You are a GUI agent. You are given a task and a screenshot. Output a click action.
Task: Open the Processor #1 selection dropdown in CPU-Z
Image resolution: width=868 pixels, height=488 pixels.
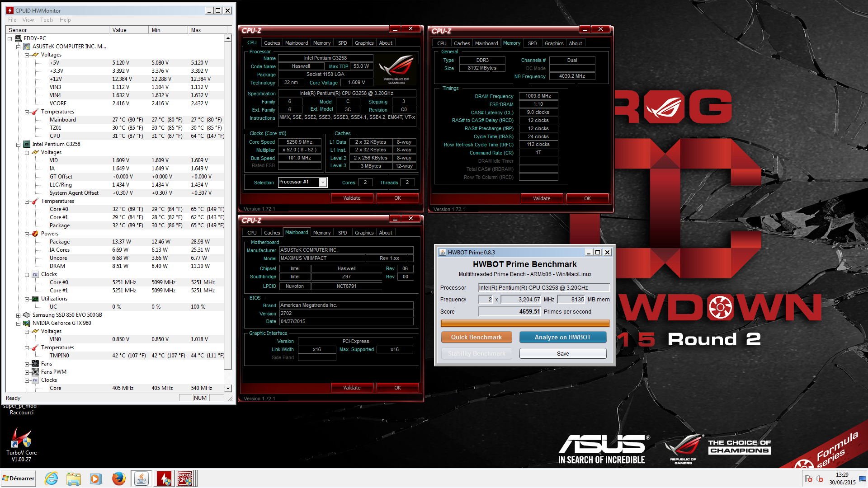tap(323, 182)
